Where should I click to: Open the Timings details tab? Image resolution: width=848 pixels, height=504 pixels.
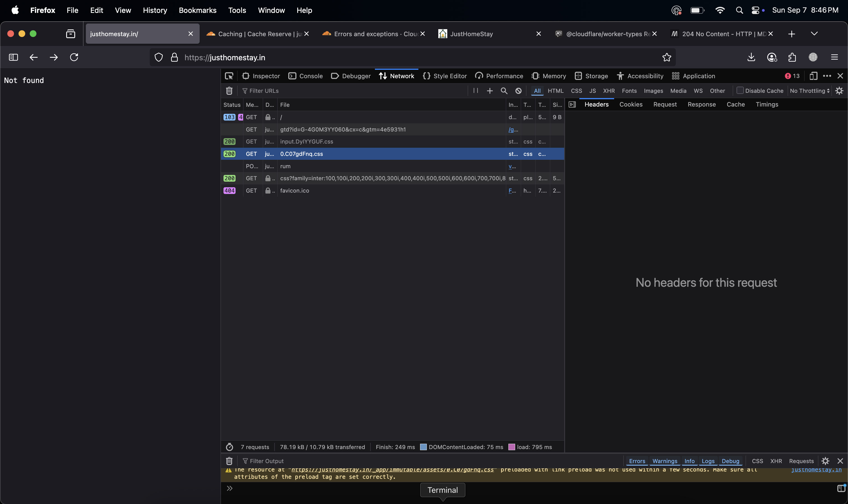[767, 104]
